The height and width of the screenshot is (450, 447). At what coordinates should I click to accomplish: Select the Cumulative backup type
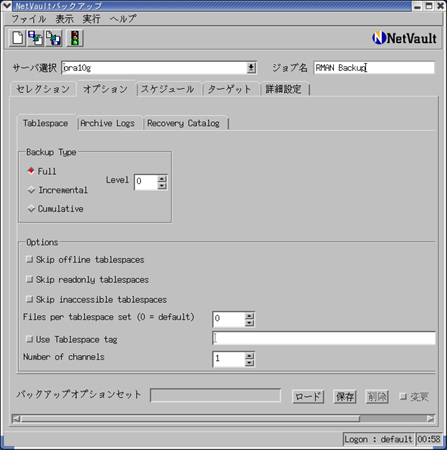(x=56, y=209)
